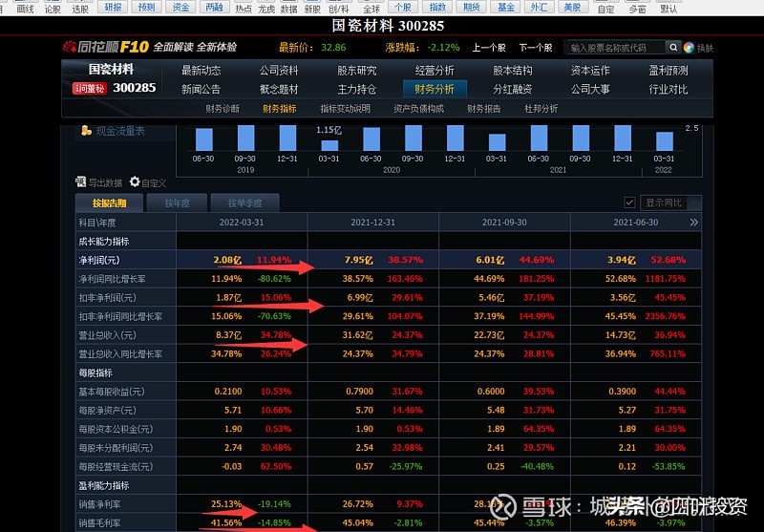This screenshot has width=764, height=532.
Task: Click the 两融 toolbar button
Action: (x=214, y=7)
